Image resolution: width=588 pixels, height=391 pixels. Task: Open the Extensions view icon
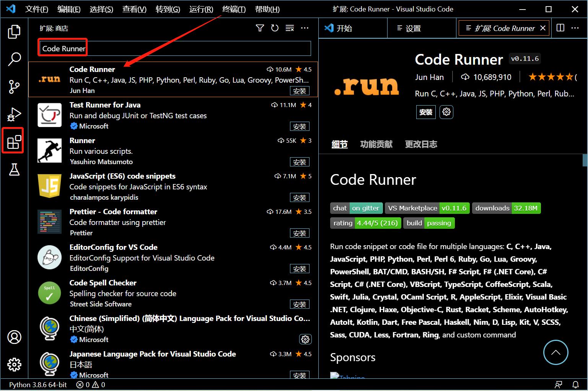point(14,142)
